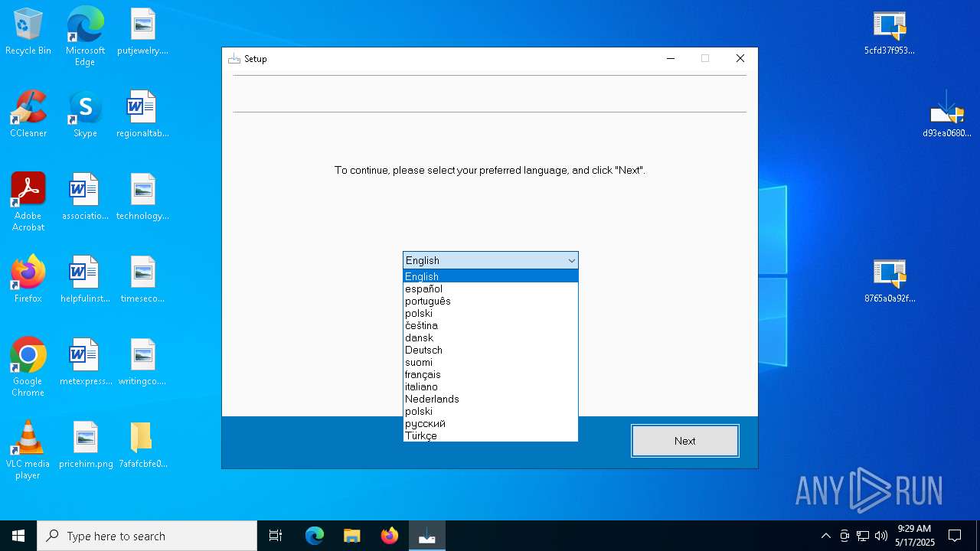Choose suomi from the language list
This screenshot has height=551, width=980.
pyautogui.click(x=491, y=362)
